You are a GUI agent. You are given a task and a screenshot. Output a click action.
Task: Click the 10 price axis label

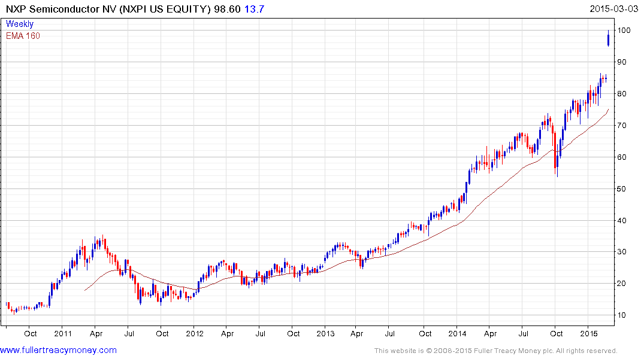coord(622,315)
